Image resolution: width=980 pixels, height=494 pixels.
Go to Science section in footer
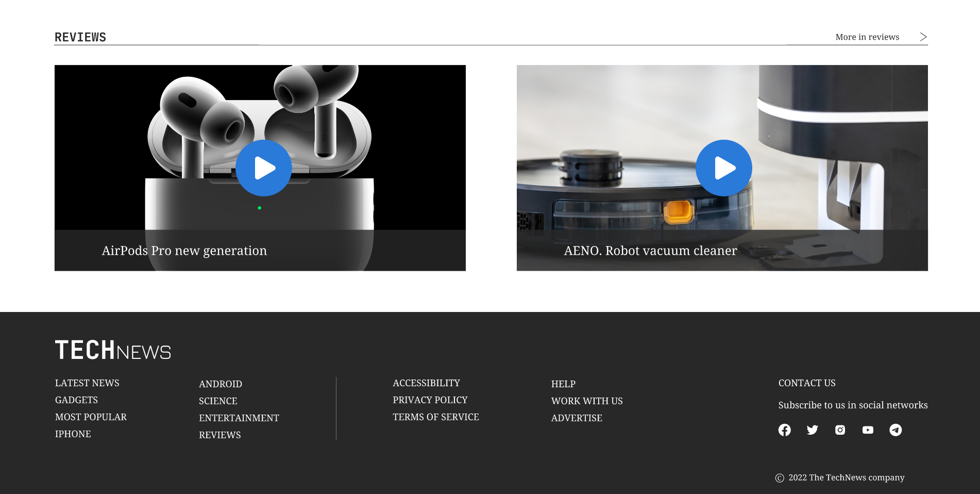click(x=218, y=401)
